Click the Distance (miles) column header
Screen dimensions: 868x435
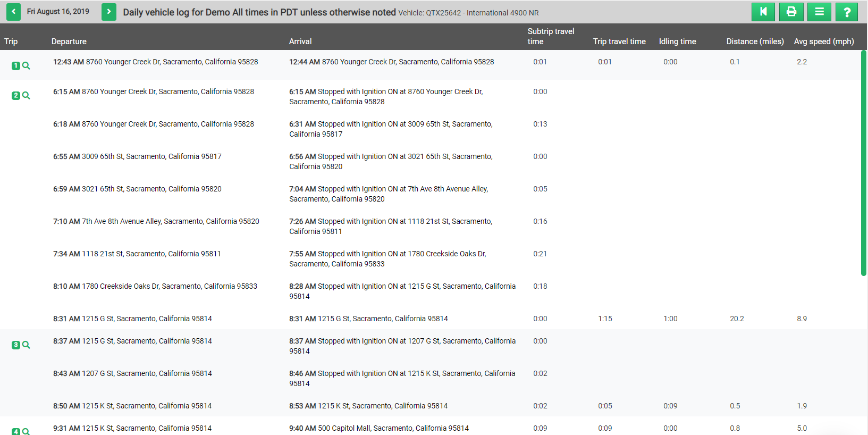click(x=755, y=41)
